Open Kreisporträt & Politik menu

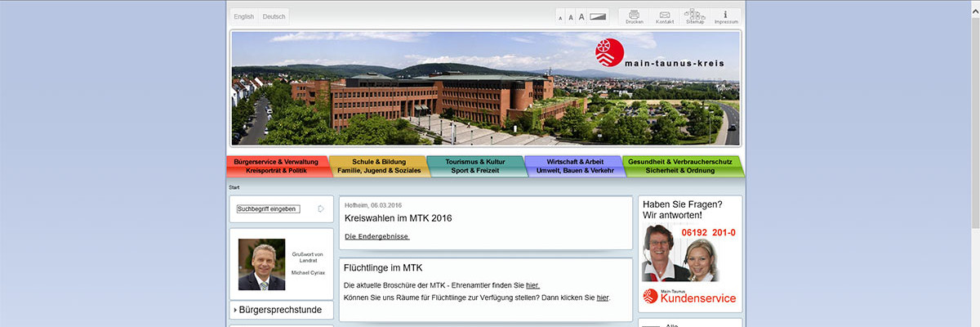(276, 171)
